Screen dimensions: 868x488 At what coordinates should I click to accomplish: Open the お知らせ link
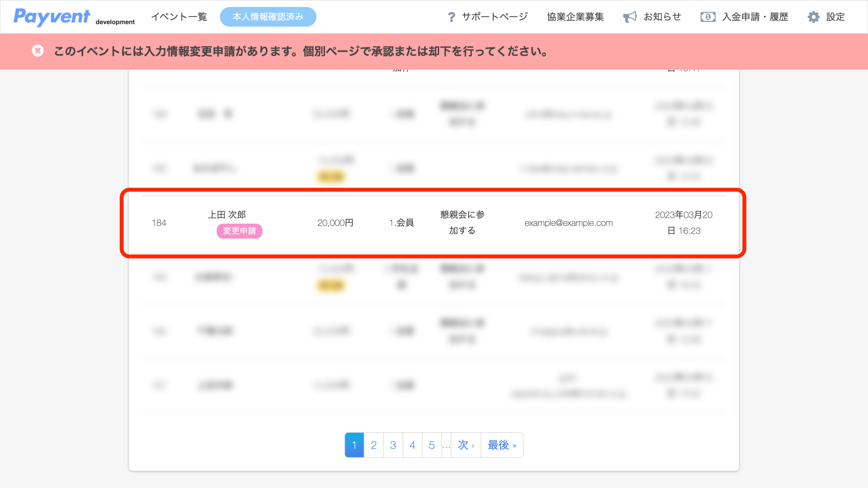[663, 17]
